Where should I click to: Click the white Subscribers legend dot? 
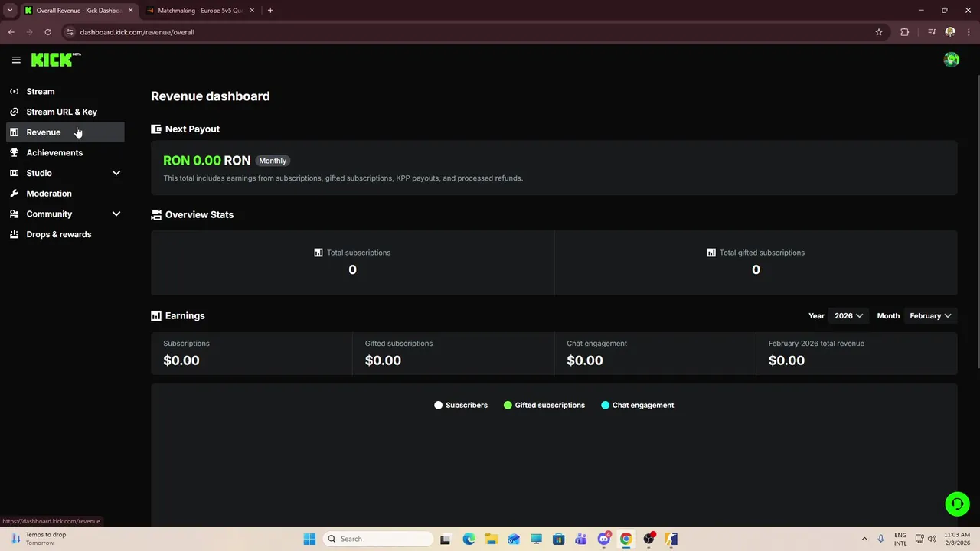pyautogui.click(x=438, y=405)
